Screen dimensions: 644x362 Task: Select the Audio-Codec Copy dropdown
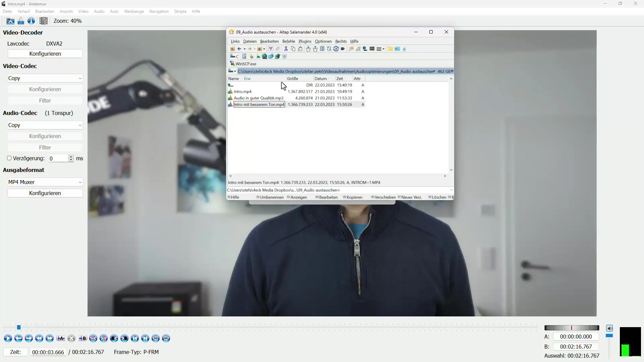(44, 125)
